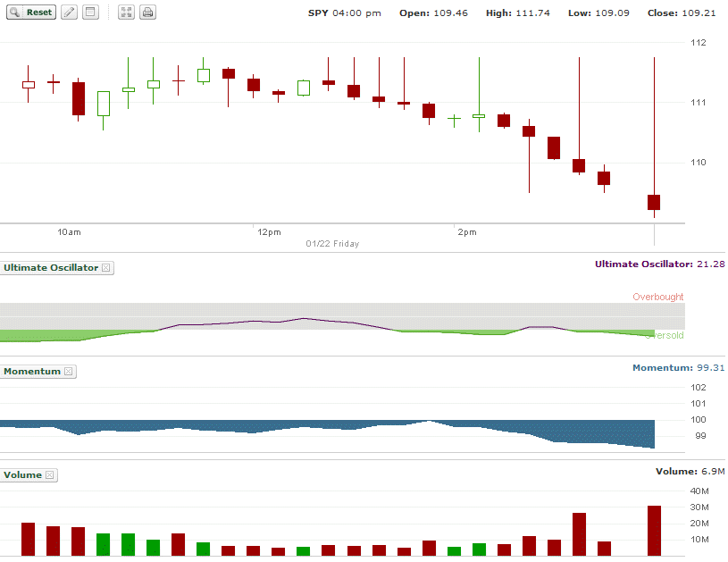Click the Open: 109.46 value
This screenshot has height=562, width=728.
(x=433, y=13)
